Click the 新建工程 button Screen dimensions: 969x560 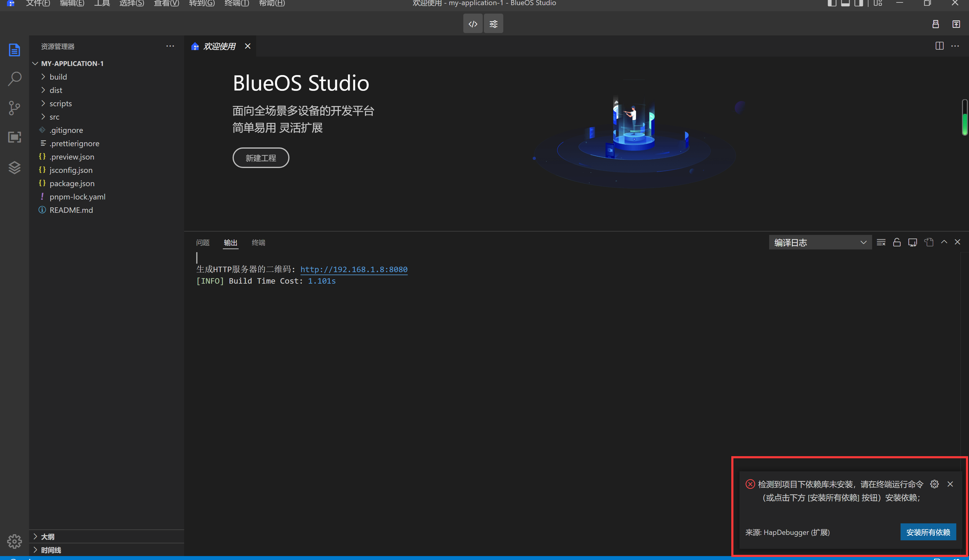[x=261, y=158]
